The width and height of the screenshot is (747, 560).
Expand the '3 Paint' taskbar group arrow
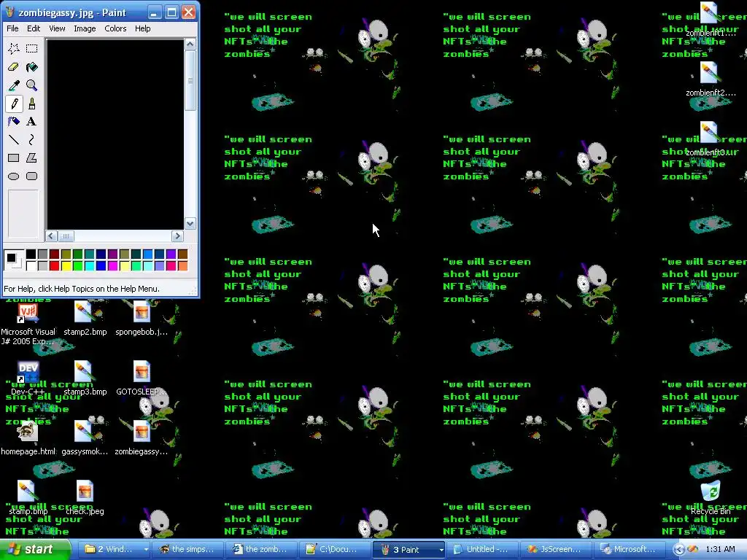pos(441,550)
